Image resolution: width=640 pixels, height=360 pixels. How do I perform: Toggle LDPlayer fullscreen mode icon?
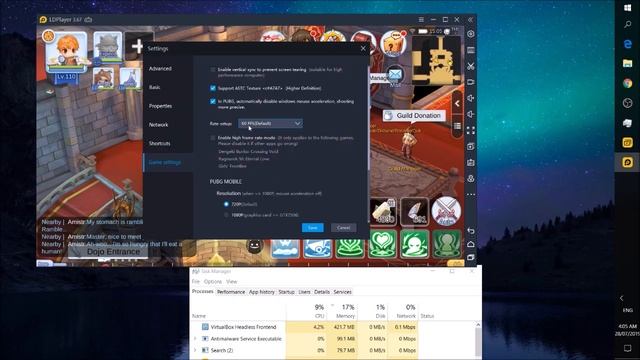click(x=471, y=131)
